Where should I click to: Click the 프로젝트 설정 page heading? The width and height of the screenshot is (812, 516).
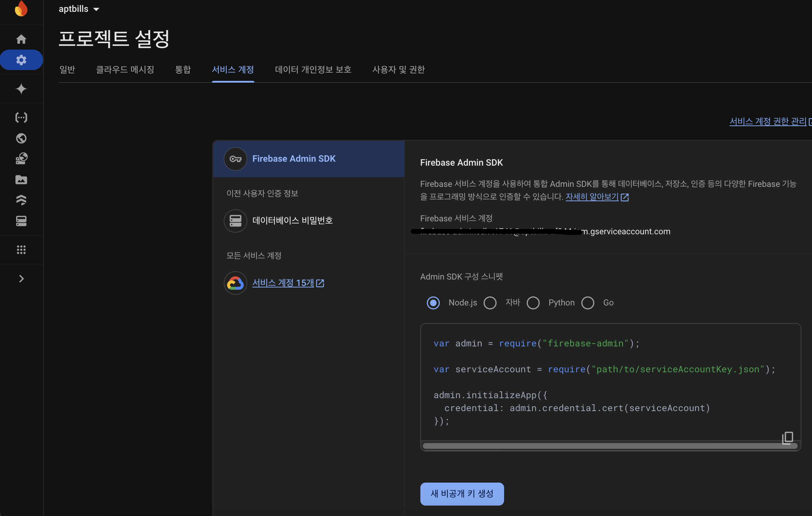click(x=114, y=39)
